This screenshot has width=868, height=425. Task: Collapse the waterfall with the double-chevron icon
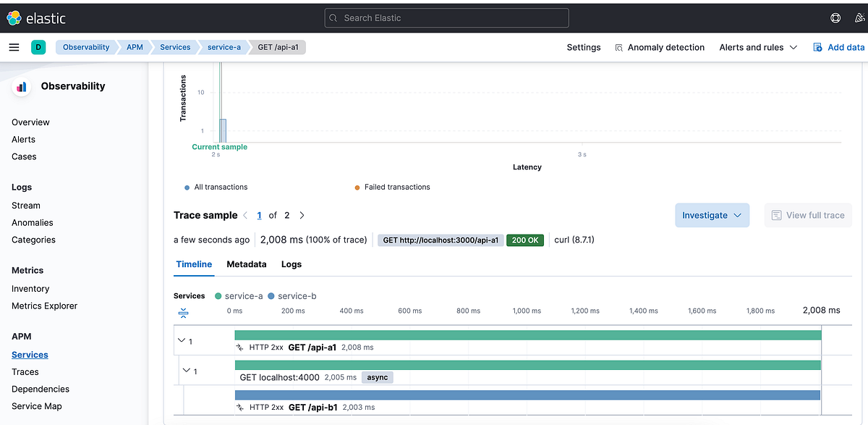184,313
